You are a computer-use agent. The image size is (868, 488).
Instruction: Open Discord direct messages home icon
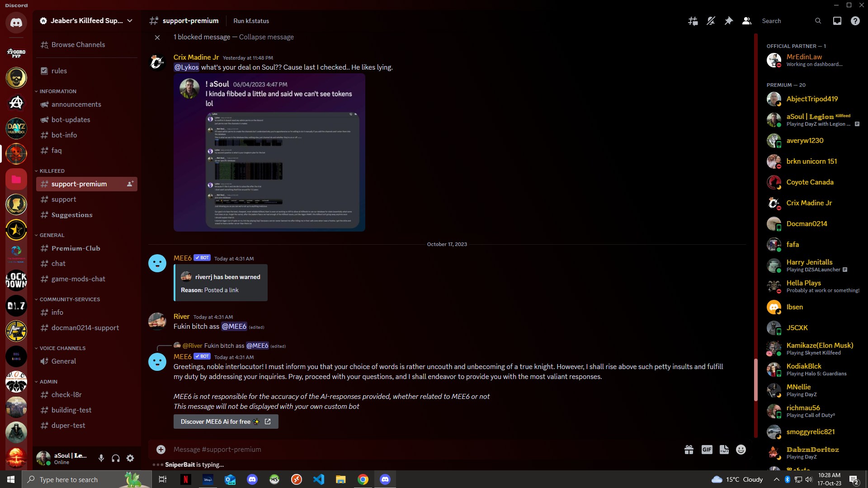click(16, 23)
